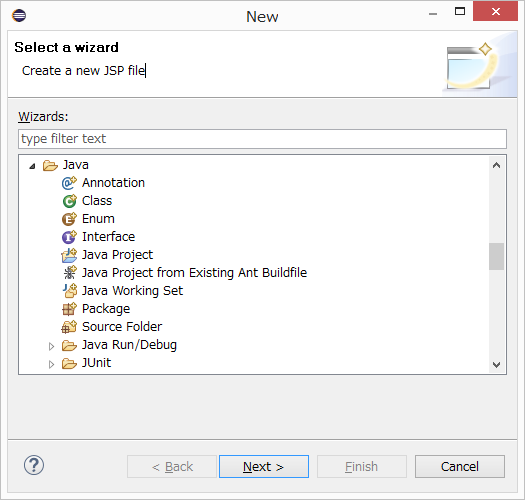Screen dimensions: 525x500
Task: Choose the Java Working Set icon
Action: [69, 291]
